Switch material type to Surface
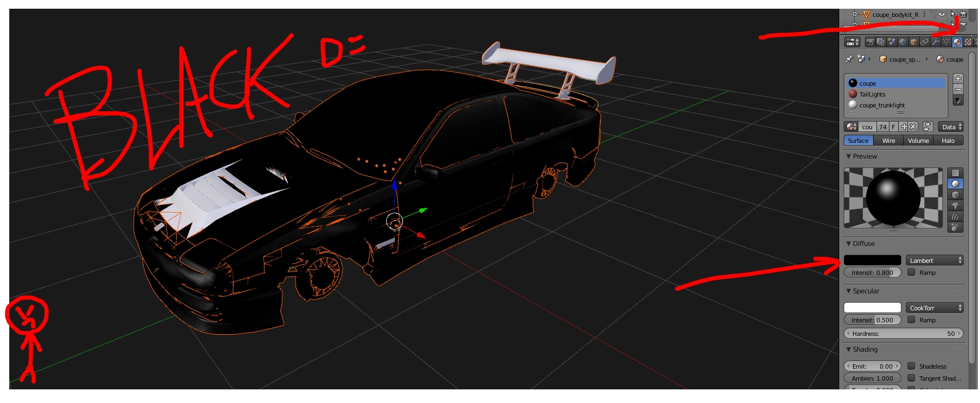 click(x=858, y=141)
